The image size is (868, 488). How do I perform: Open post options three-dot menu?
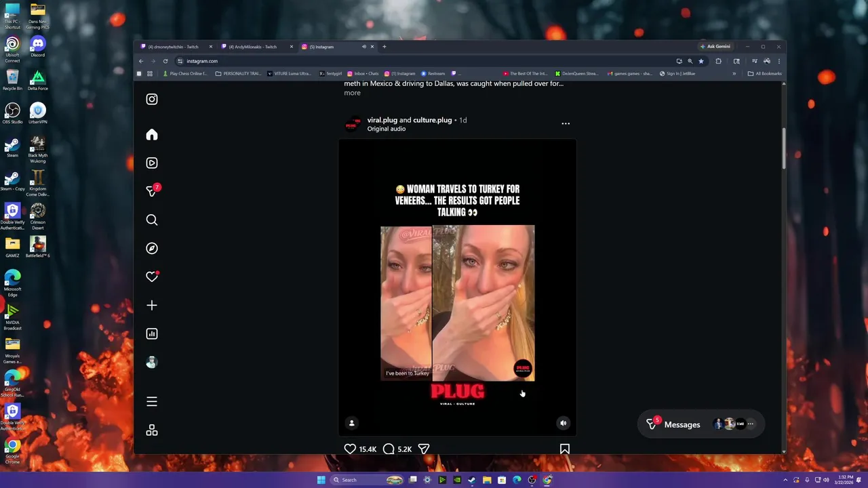click(x=566, y=124)
